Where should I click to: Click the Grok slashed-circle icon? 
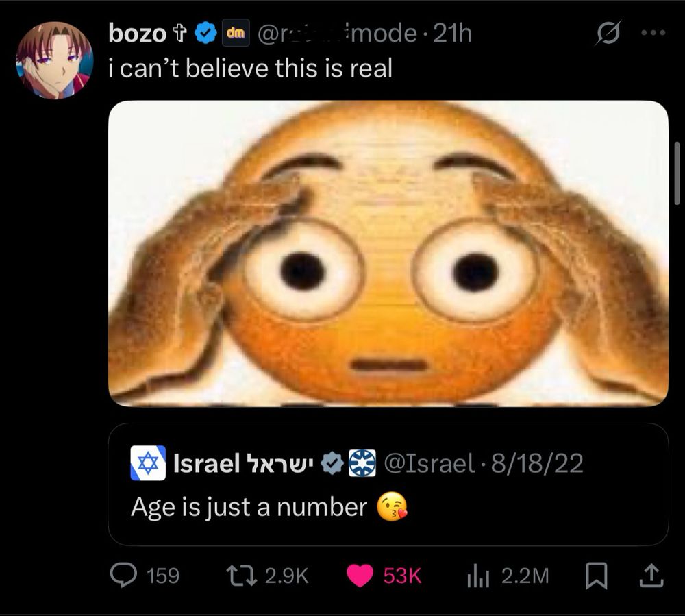coord(608,33)
